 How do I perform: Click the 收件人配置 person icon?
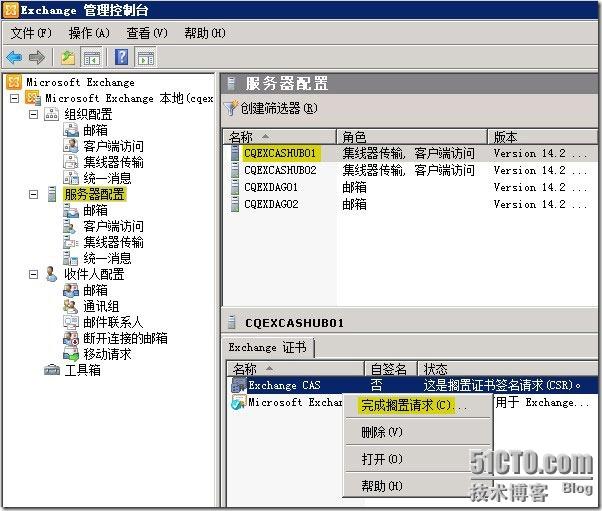coord(51,274)
